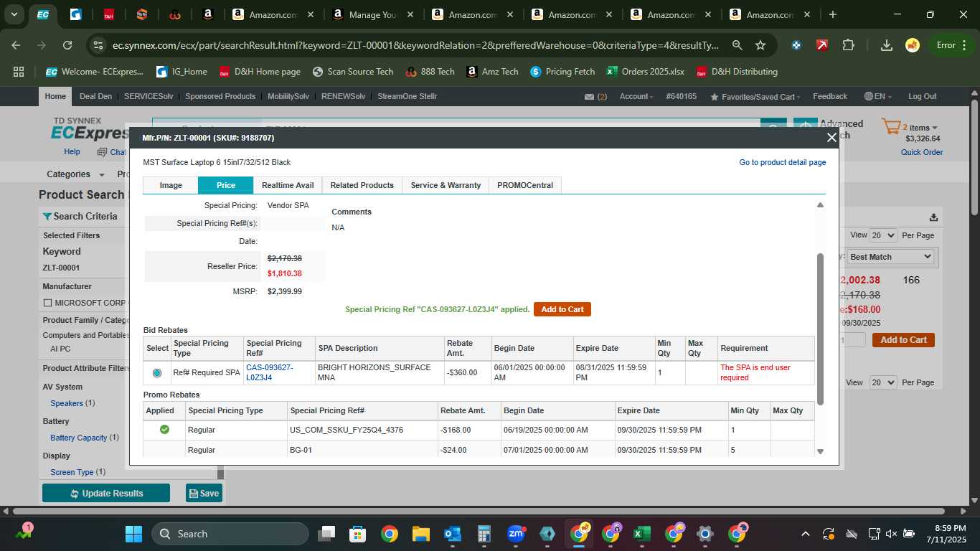Click the bookmark star icon in address bar
The width and height of the screenshot is (980, 551).
tap(760, 45)
